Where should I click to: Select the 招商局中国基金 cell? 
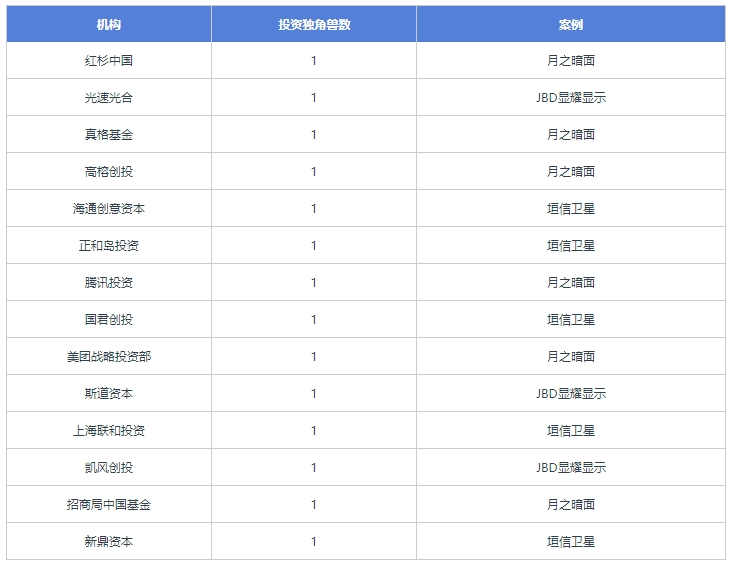pyautogui.click(x=109, y=504)
